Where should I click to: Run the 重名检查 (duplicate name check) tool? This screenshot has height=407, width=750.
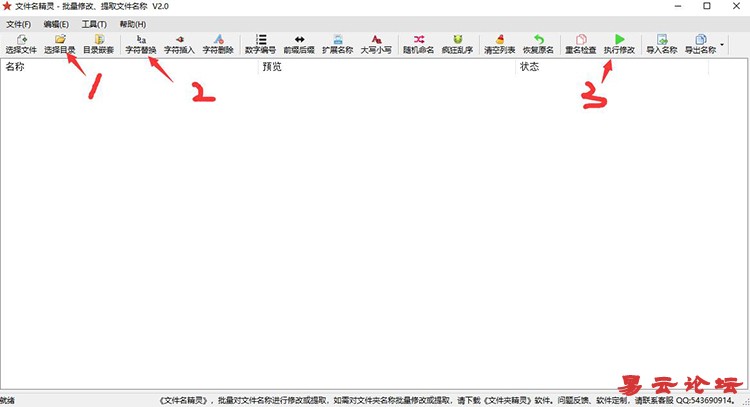coord(581,44)
